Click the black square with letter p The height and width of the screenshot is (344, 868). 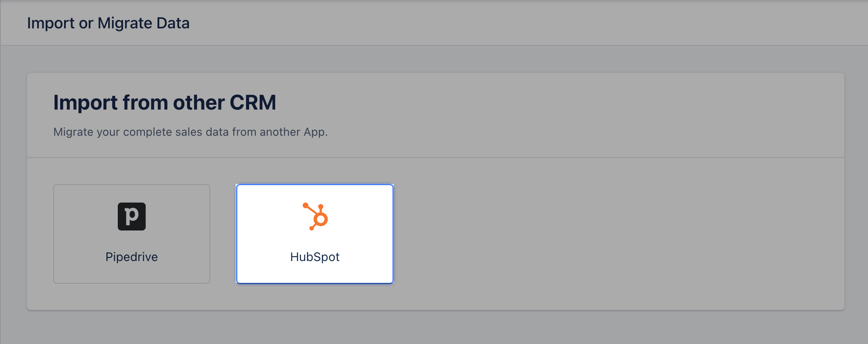(x=132, y=217)
